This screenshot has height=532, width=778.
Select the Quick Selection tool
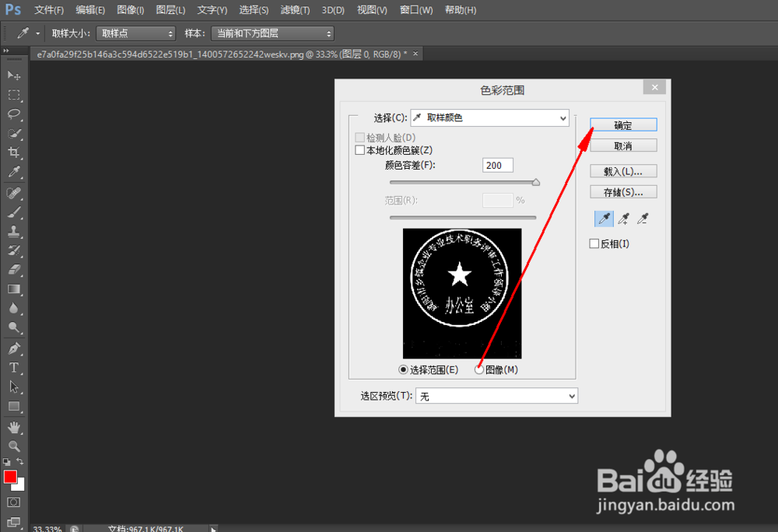(x=14, y=133)
